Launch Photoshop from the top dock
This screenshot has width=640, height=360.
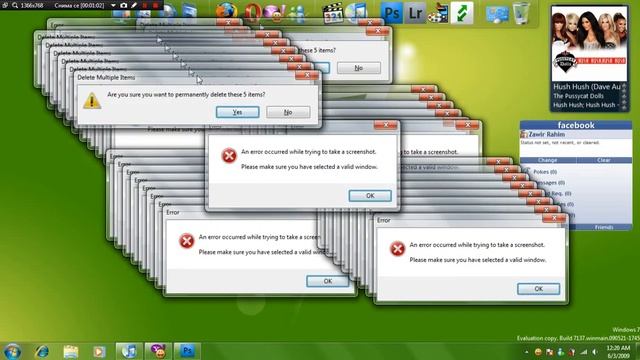pos(391,13)
